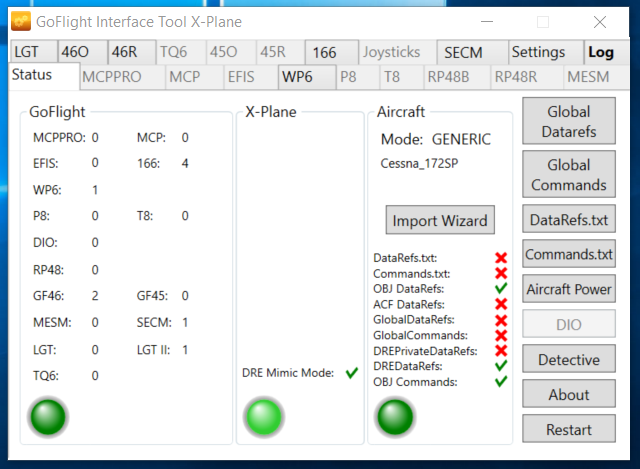
Task: Select the RP48R tab
Action: click(x=527, y=77)
